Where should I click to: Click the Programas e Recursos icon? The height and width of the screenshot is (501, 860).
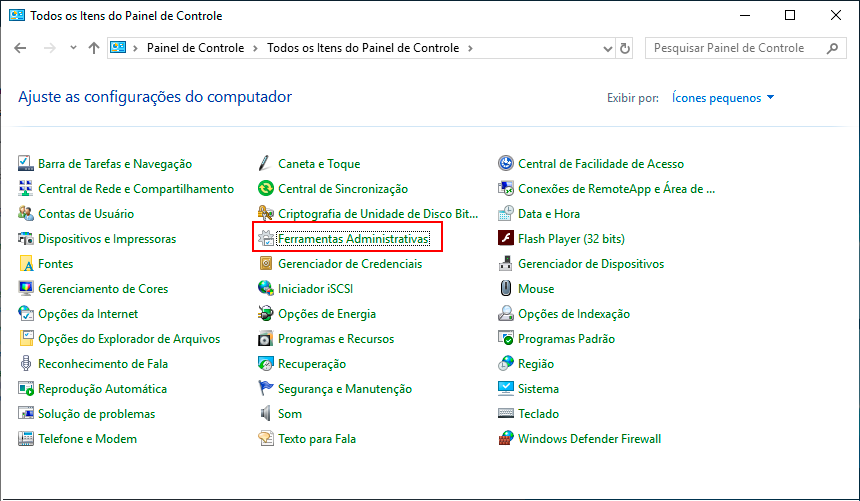[x=265, y=339]
